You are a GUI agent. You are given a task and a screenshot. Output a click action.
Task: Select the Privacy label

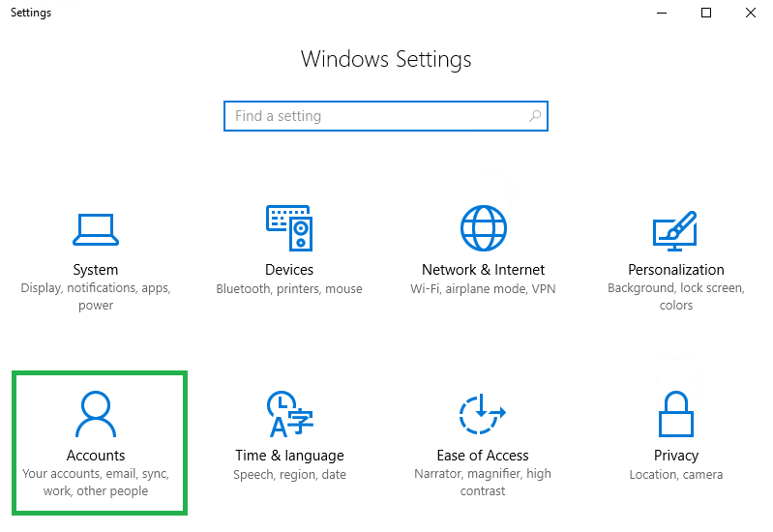(x=676, y=456)
